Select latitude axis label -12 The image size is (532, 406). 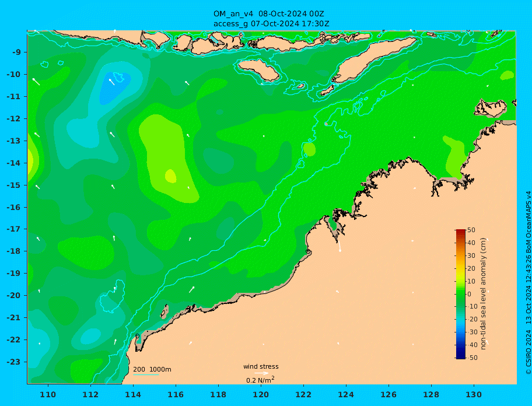[x=13, y=119]
